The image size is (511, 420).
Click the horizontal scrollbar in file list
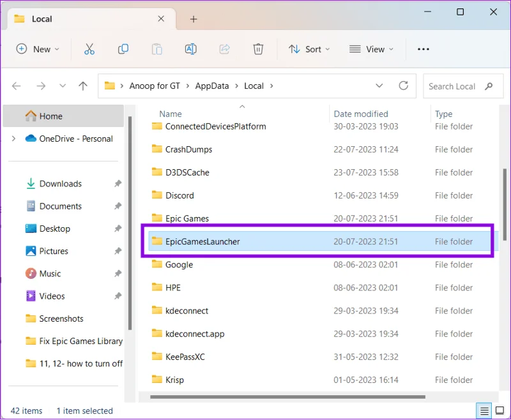pyautogui.click(x=287, y=397)
